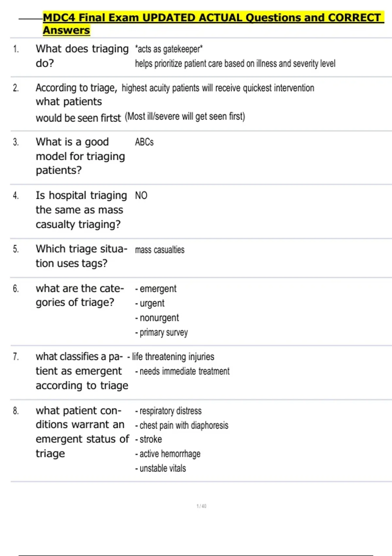Select the 'NO' answer
The height and width of the screenshot is (556, 392).
click(x=141, y=196)
